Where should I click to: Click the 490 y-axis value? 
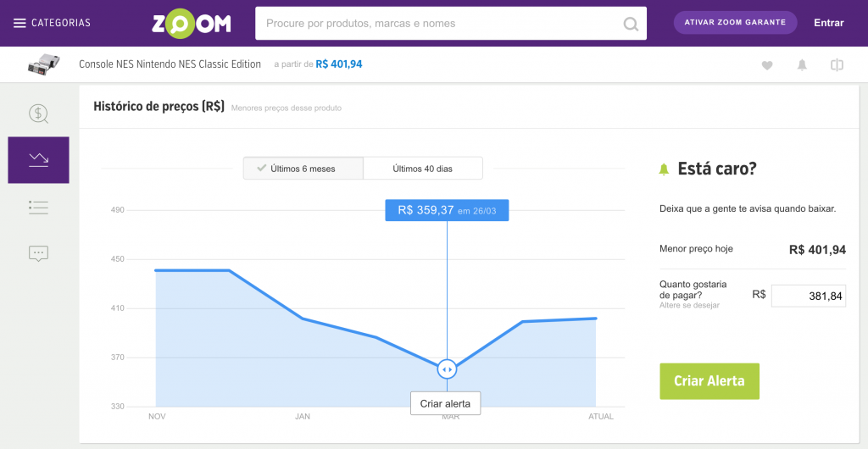point(117,210)
